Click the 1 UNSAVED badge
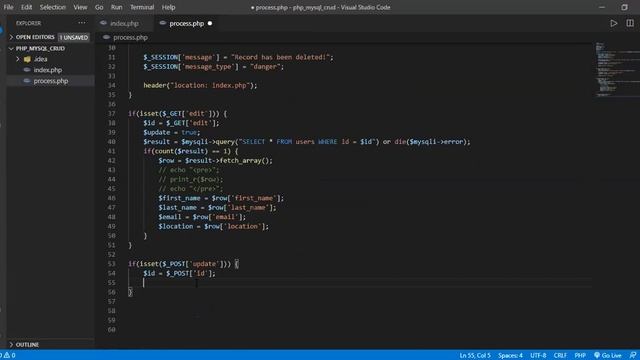This screenshot has height=360, width=640. [x=74, y=37]
